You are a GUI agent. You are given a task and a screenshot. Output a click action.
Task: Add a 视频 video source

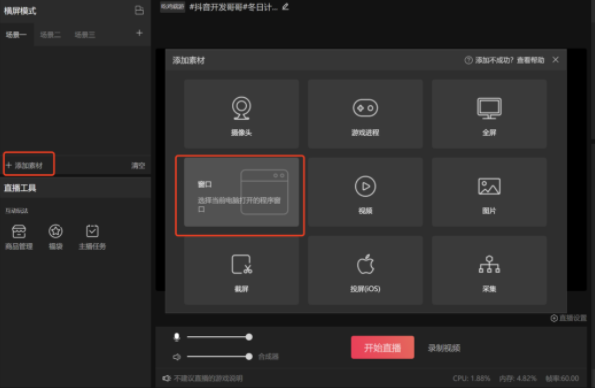point(365,192)
